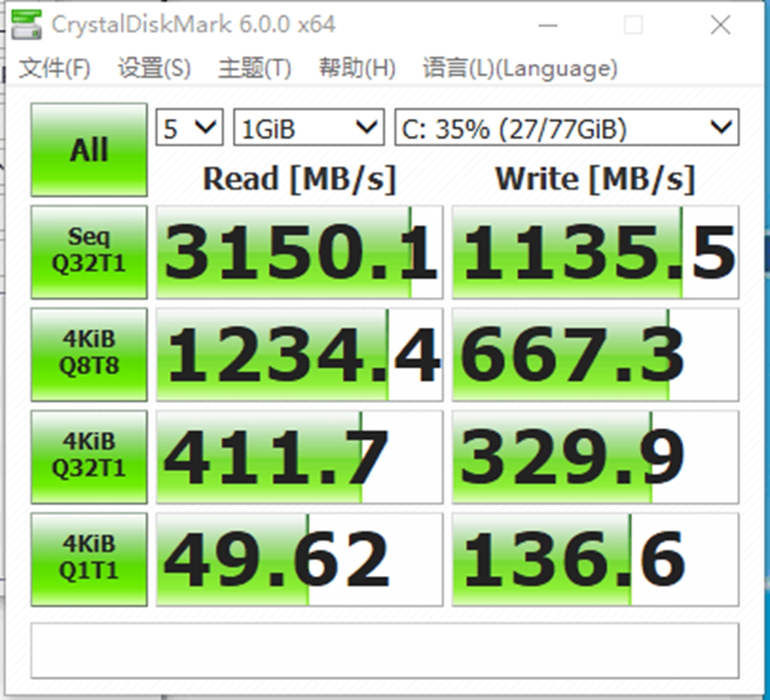Minimize the CrystalDiskMark window
Viewport: 770px width, 700px height.
(549, 26)
